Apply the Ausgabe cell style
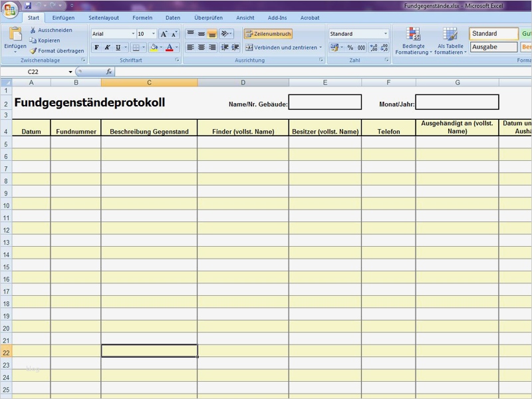This screenshot has width=532, height=399. (495, 47)
